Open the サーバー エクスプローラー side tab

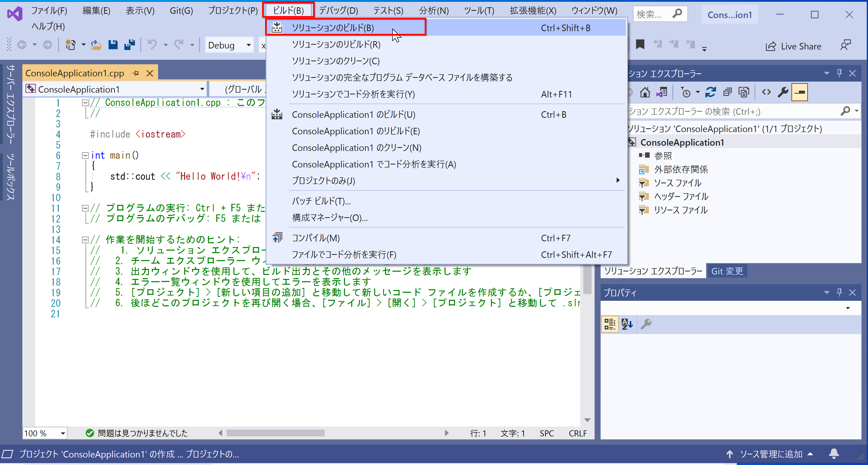[x=11, y=104]
